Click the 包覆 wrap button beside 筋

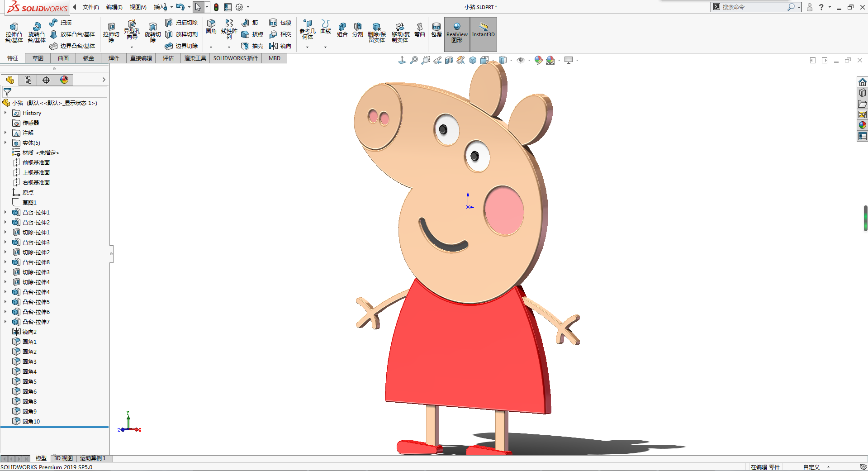[x=280, y=23]
